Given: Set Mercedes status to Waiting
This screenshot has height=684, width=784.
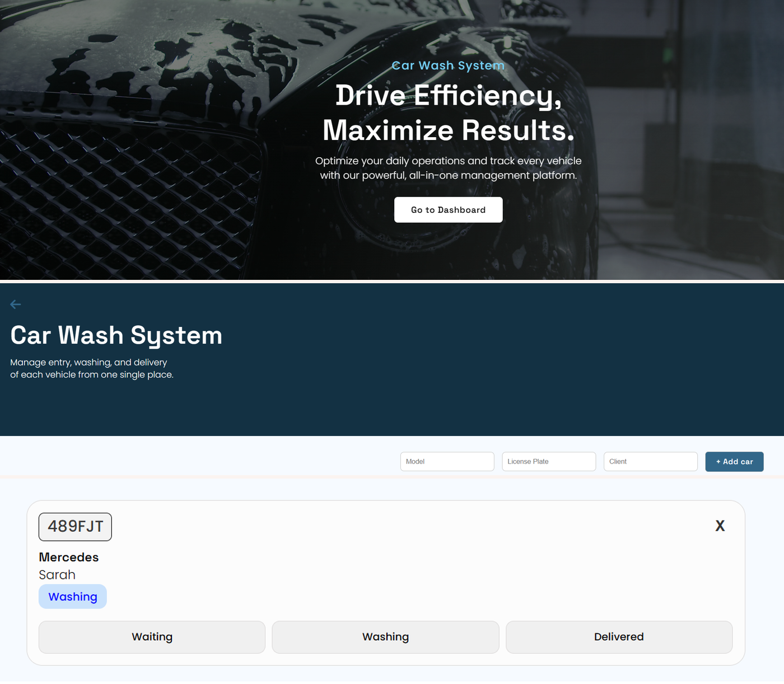Looking at the screenshot, I should (x=152, y=637).
